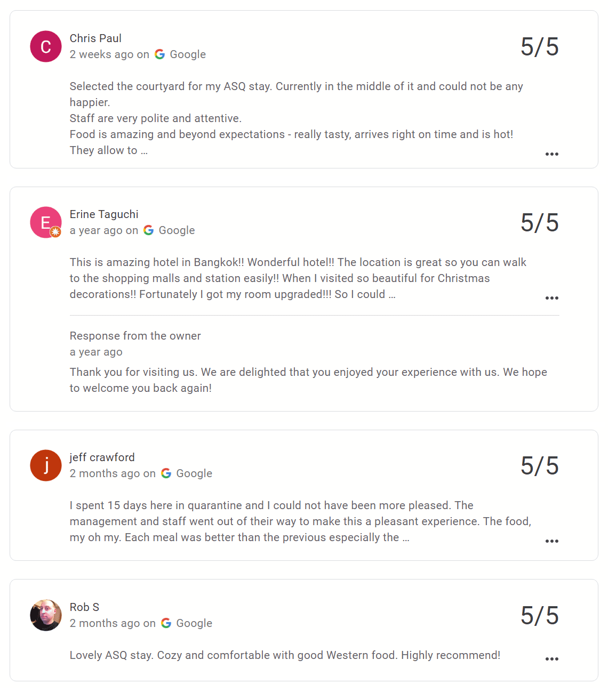Image resolution: width=608 pixels, height=700 pixels.
Task: Click the Erine Taguchi reviewer name
Action: pyautogui.click(x=104, y=214)
